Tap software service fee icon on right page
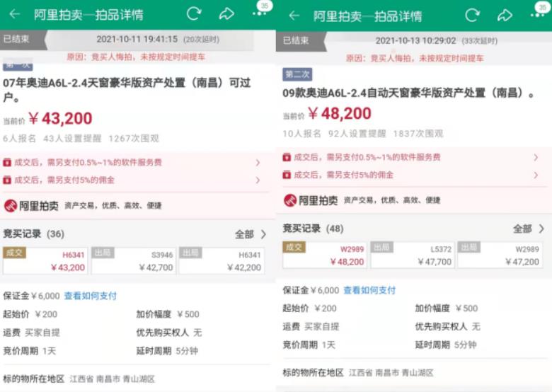The width and height of the screenshot is (552, 392). [287, 157]
